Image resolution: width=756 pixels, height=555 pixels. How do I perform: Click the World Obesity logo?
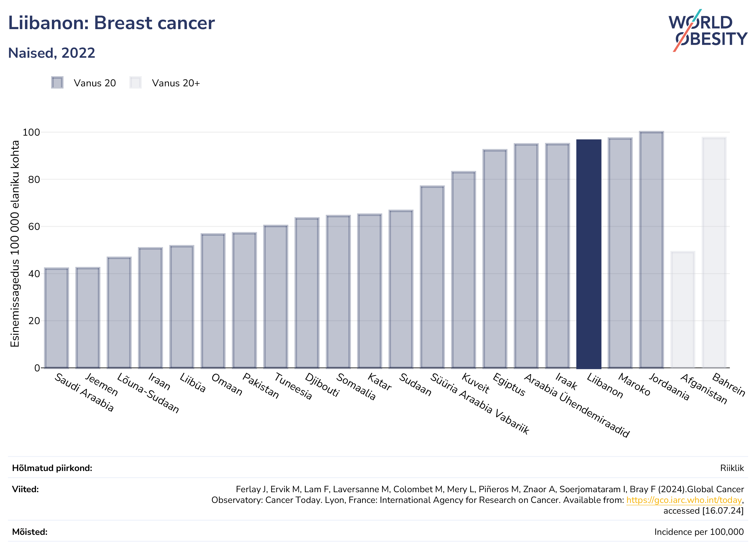point(708,31)
